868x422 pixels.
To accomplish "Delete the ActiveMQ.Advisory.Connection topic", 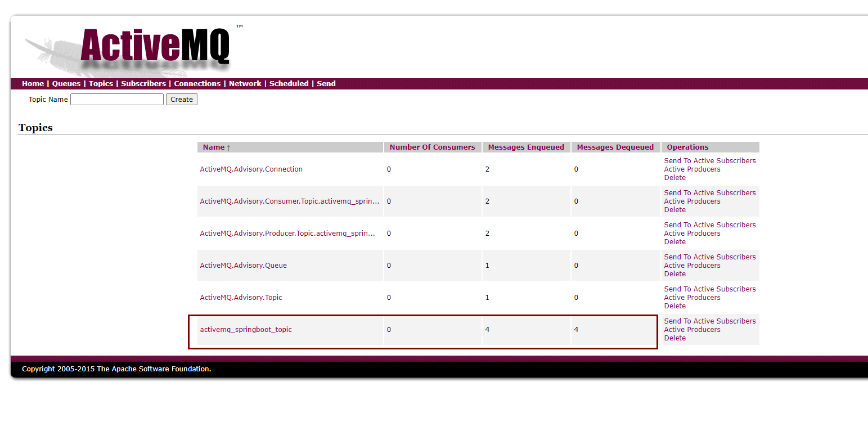I will pos(674,178).
